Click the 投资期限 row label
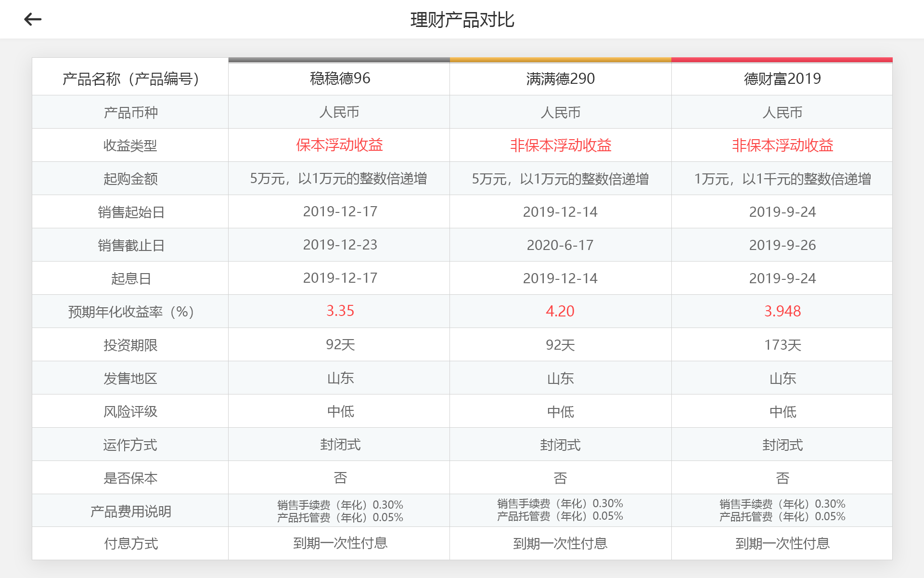924x578 pixels. [x=130, y=345]
